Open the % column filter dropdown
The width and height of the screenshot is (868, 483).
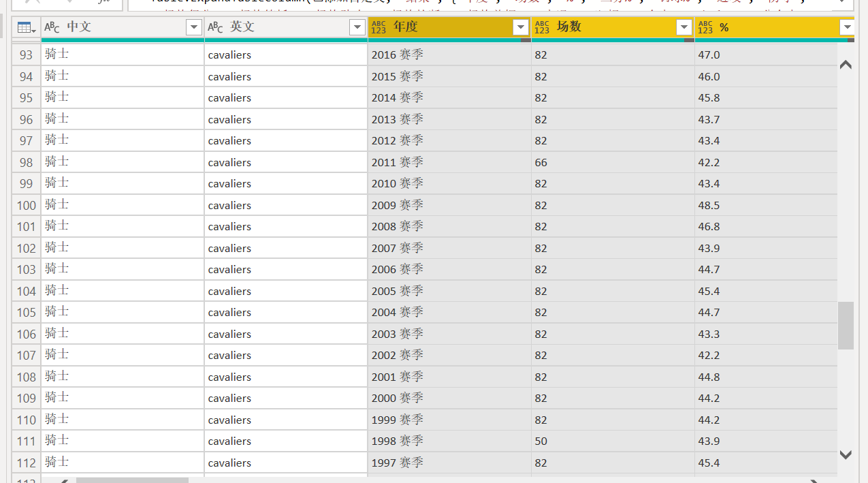[847, 27]
